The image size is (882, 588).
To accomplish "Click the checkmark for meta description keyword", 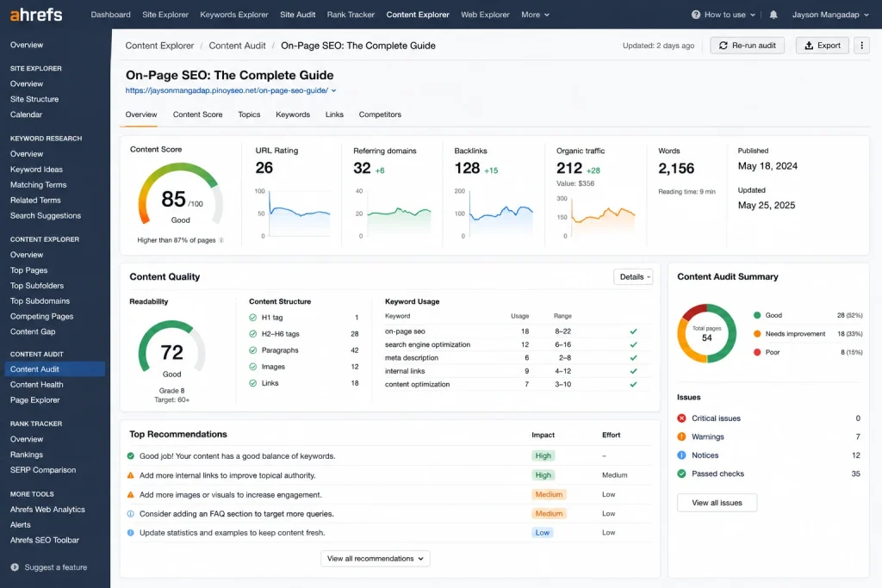I will tap(633, 357).
